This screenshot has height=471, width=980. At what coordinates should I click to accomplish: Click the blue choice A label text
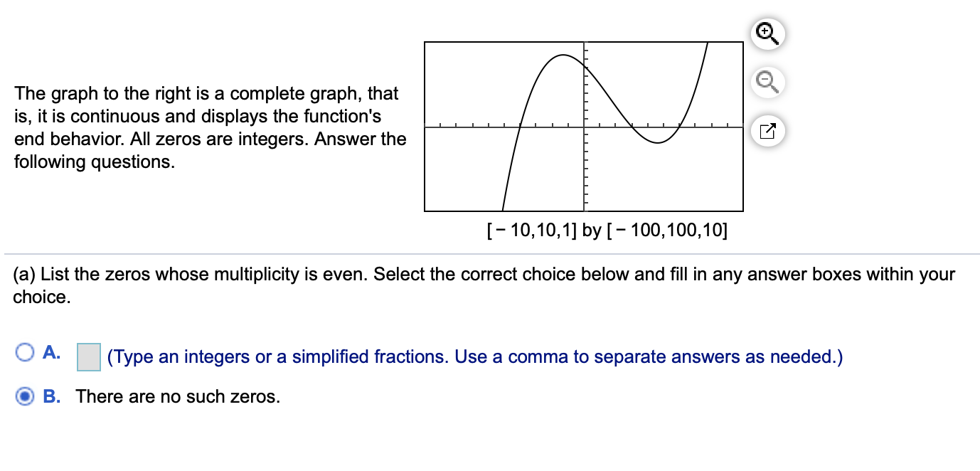(51, 351)
